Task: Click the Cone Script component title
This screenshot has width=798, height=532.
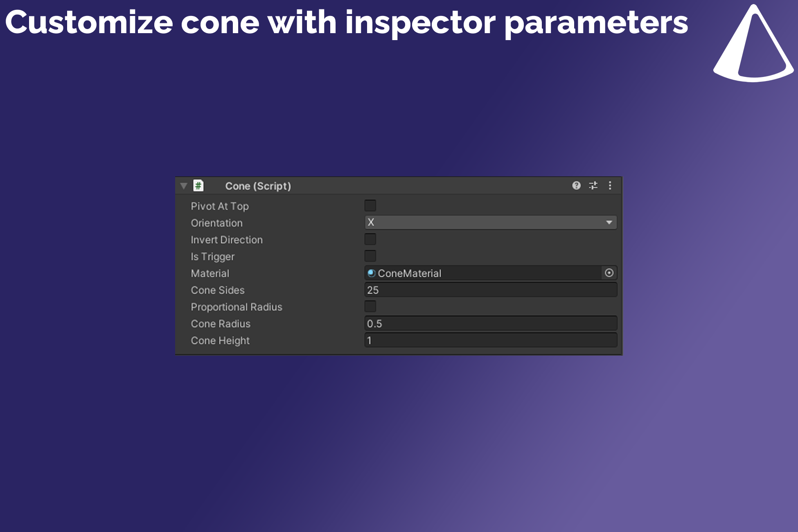Action: click(x=257, y=186)
